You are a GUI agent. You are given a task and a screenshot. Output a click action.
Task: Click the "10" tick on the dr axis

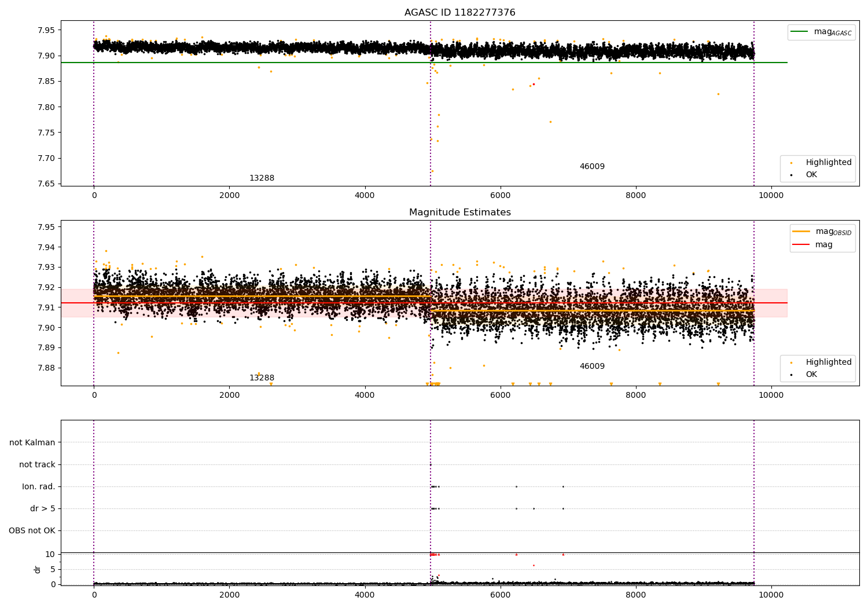50,555
